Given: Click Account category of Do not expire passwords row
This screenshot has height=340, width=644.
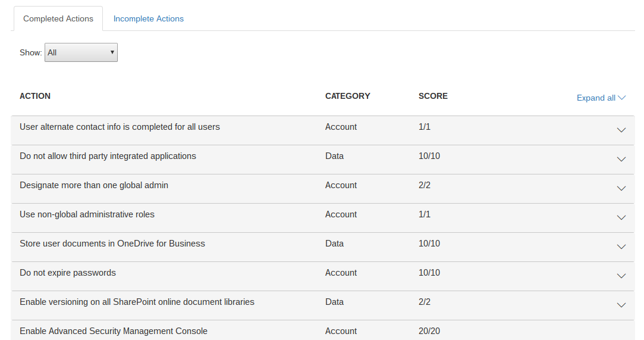Looking at the screenshot, I should (341, 273).
